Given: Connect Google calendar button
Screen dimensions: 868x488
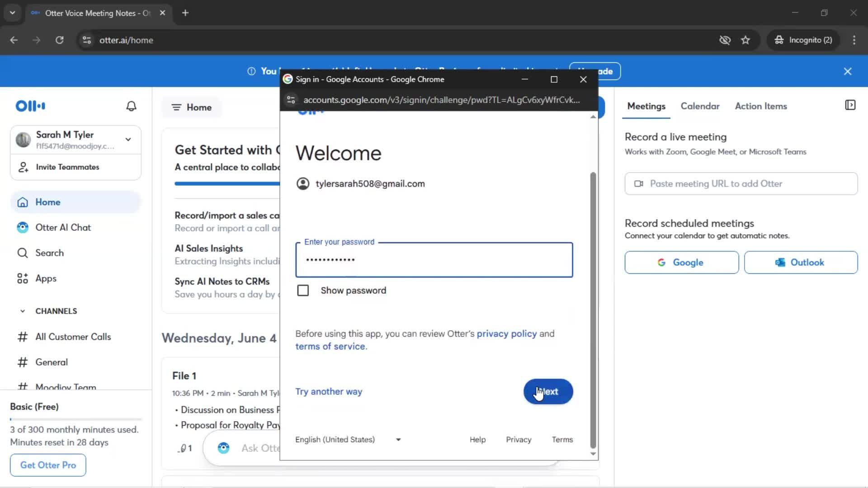Looking at the screenshot, I should click(681, 263).
